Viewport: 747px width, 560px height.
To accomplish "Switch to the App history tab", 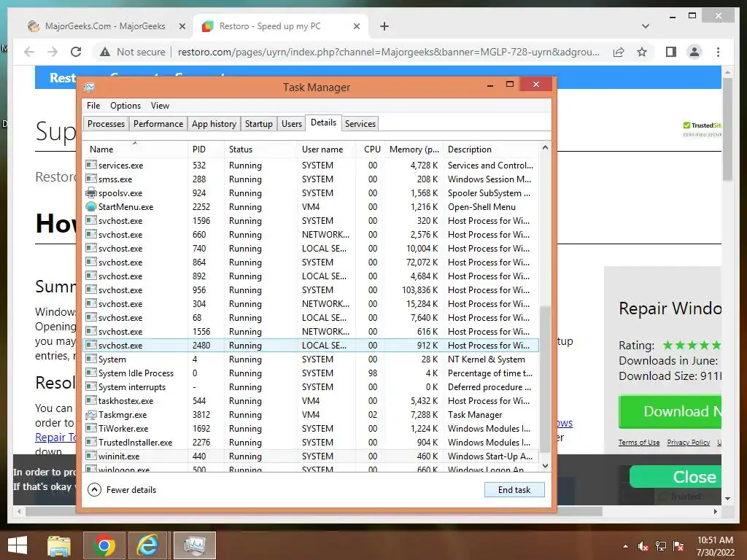I will coord(214,124).
